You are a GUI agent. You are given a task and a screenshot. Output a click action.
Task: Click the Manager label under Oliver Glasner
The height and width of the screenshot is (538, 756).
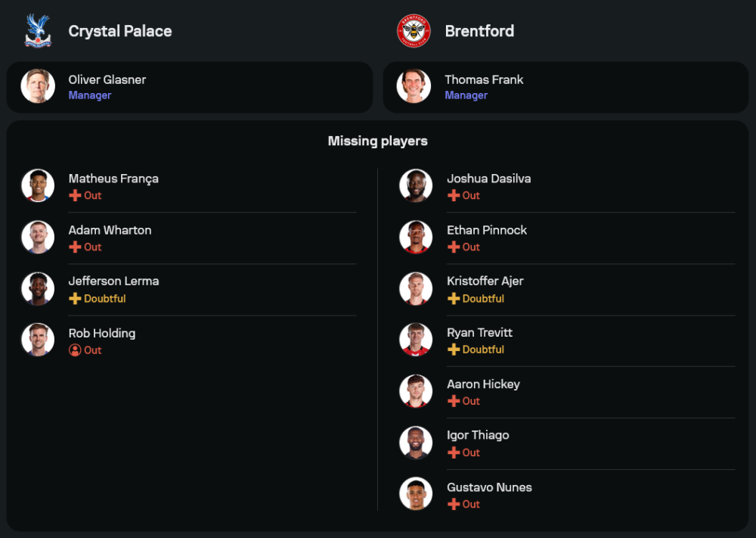pos(90,95)
